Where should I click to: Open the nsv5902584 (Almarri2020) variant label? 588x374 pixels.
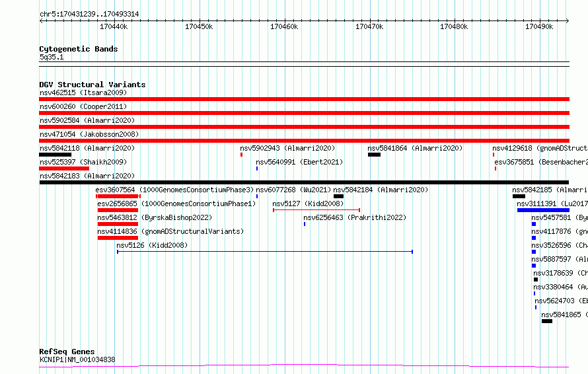click(x=87, y=120)
